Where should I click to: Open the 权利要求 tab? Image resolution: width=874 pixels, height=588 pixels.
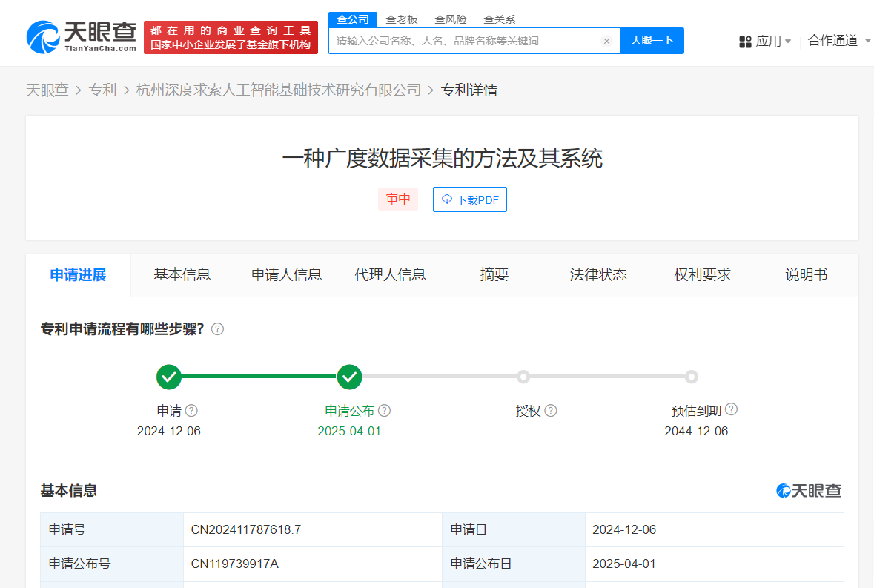(x=702, y=275)
